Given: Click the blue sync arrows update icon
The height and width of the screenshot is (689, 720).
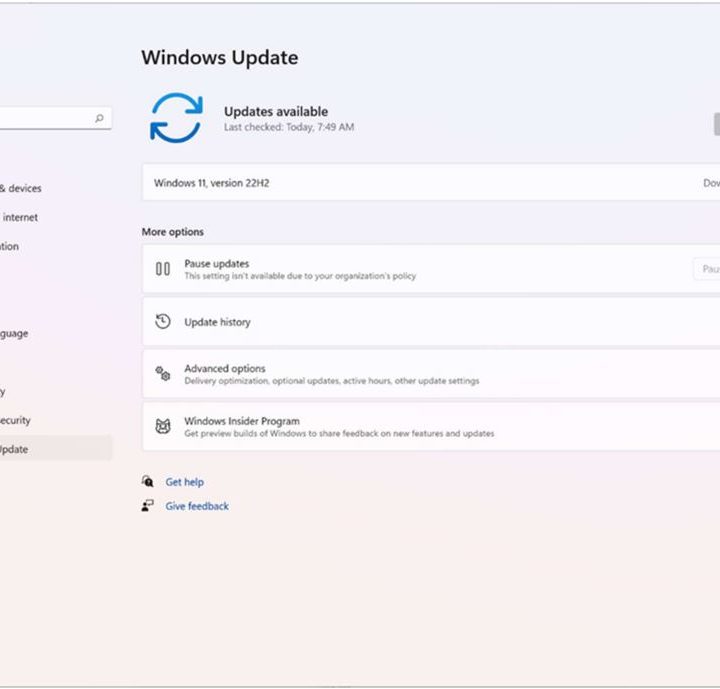Looking at the screenshot, I should pos(176,118).
